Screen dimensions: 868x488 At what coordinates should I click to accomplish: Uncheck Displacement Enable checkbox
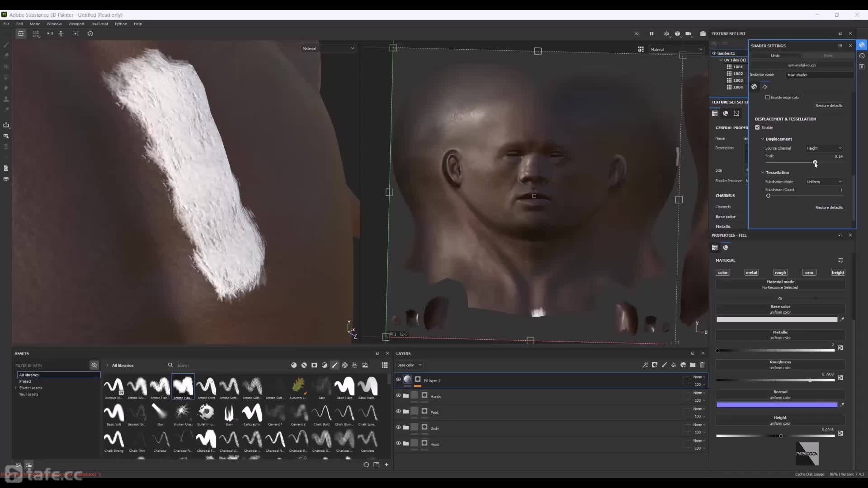pos(758,127)
